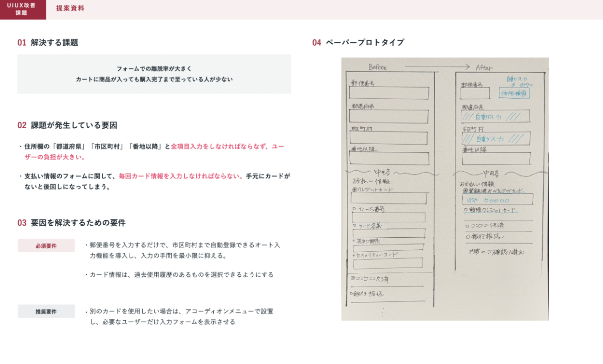Click the 必須要件 label badge

point(46,246)
